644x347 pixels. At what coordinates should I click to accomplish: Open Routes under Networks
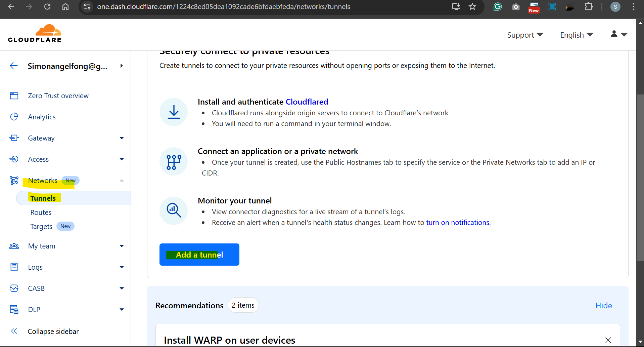41,213
